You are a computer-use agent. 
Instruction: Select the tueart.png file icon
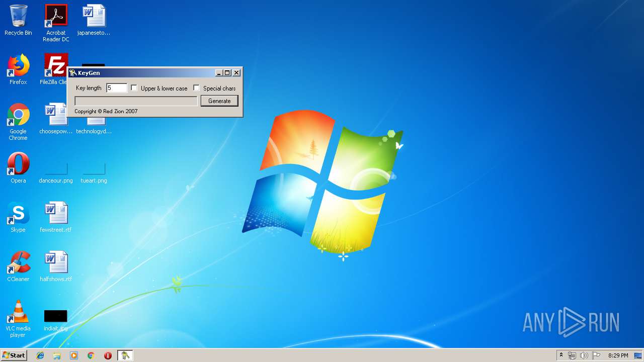tap(94, 173)
